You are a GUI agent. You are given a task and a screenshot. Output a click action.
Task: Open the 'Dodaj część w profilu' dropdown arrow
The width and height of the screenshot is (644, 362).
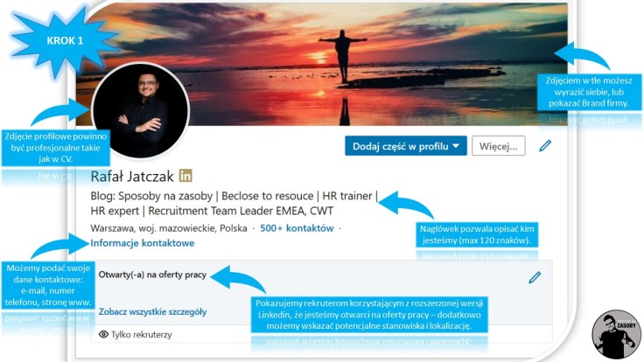456,146
